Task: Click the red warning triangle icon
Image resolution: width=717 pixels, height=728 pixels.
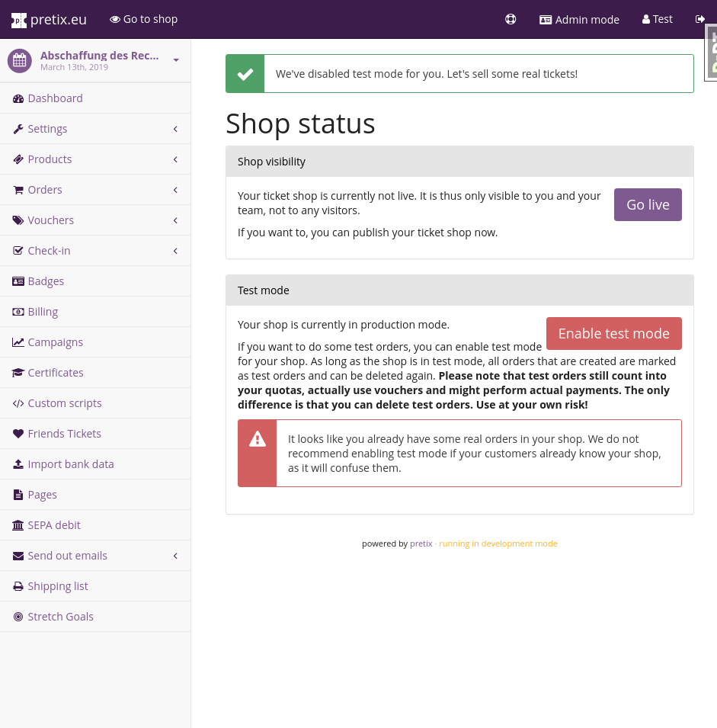Action: pyautogui.click(x=257, y=439)
